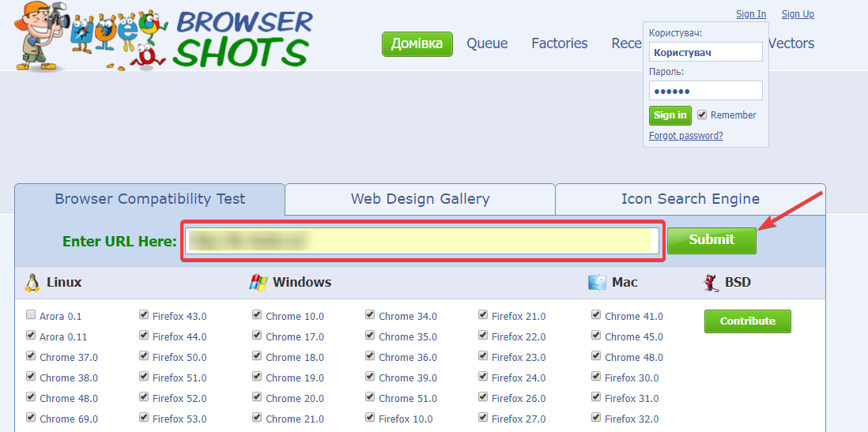This screenshot has width=868, height=432.
Task: Uncheck Firefox 27.0 checkbox
Action: pyautogui.click(x=483, y=417)
